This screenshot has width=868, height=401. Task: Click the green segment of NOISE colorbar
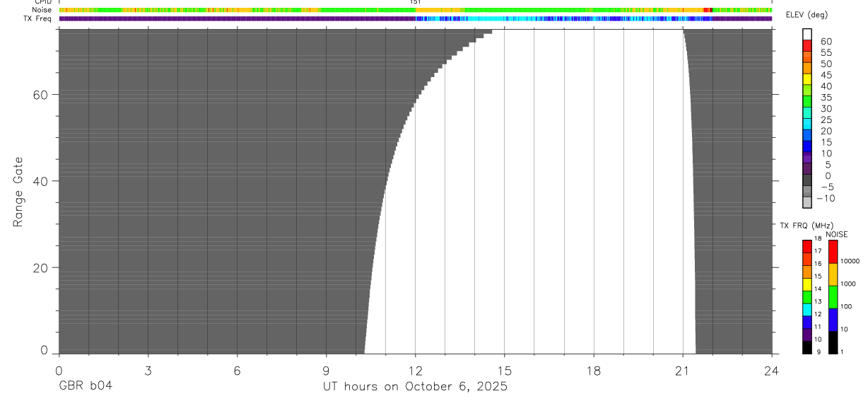[833, 297]
